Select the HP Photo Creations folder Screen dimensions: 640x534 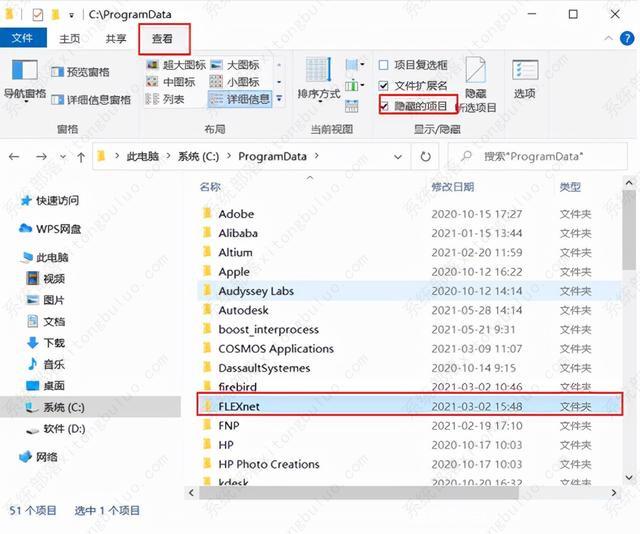pyautogui.click(x=269, y=464)
